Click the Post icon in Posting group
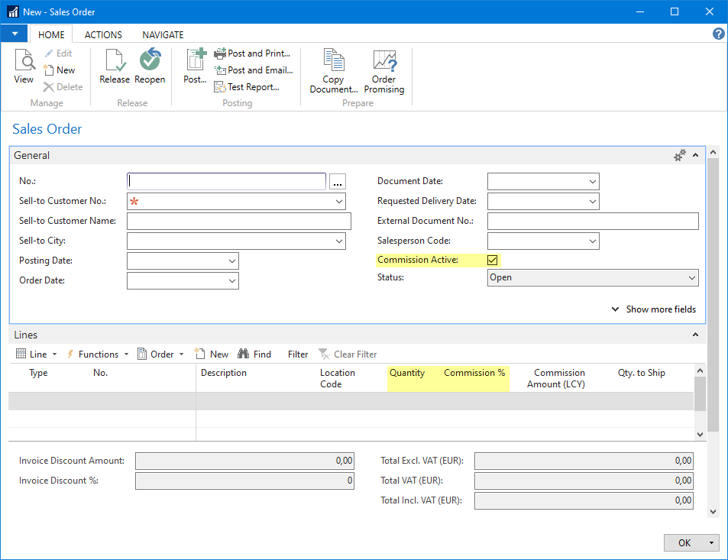728x560 pixels. click(195, 67)
